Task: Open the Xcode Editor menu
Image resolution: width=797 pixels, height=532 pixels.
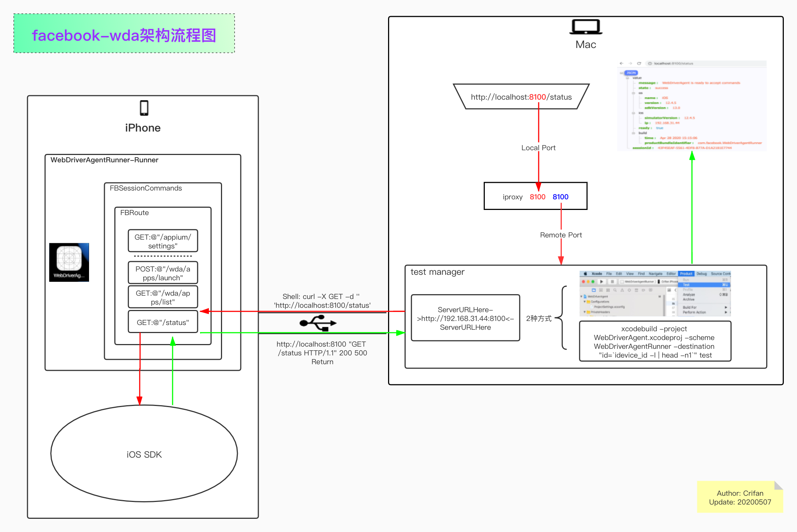Action: (671, 274)
